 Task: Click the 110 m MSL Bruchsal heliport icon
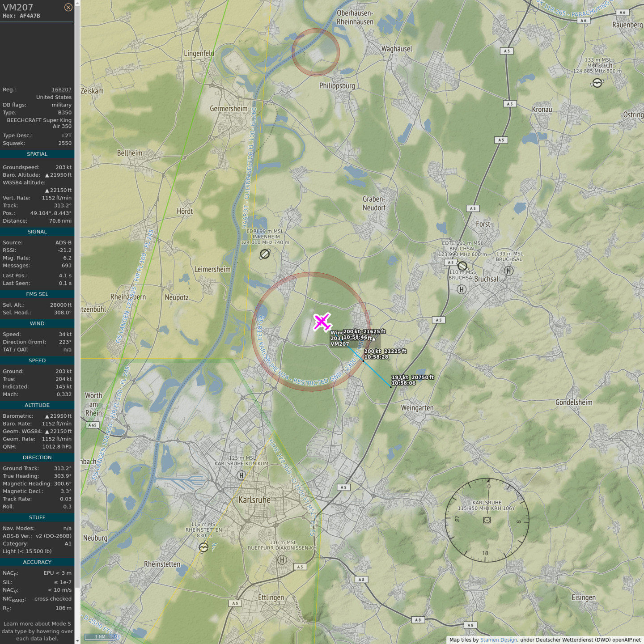[462, 290]
